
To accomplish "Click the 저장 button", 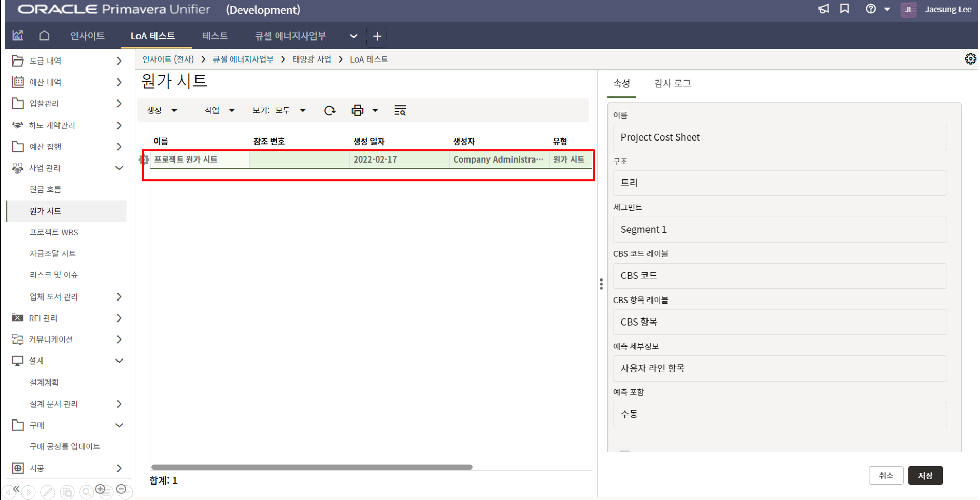I will point(925,475).
